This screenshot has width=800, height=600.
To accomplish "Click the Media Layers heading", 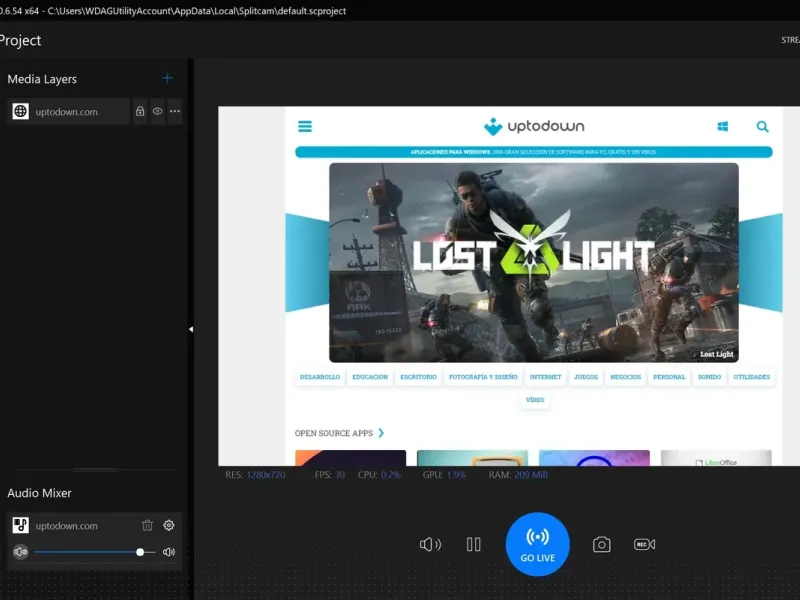I will [x=42, y=79].
